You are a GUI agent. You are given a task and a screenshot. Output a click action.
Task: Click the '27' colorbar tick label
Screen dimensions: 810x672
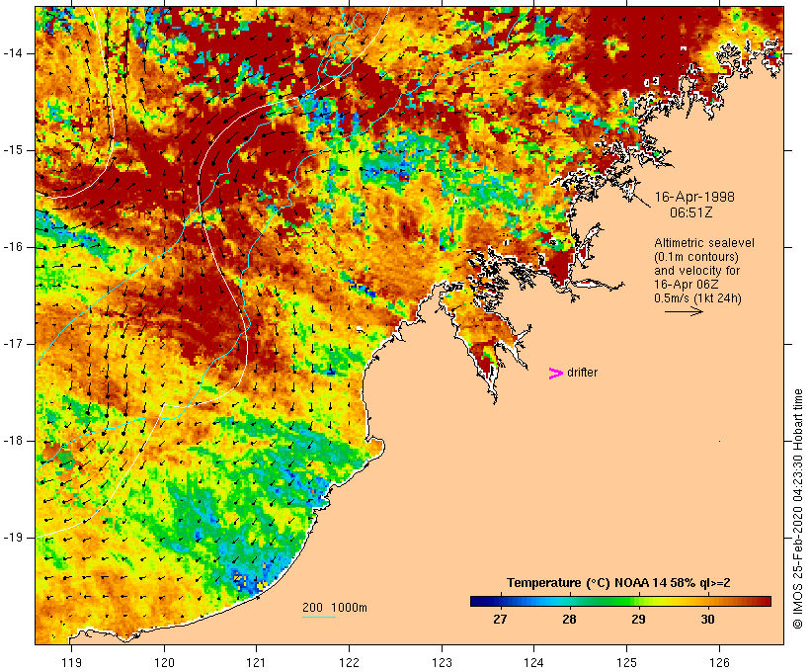(500, 620)
